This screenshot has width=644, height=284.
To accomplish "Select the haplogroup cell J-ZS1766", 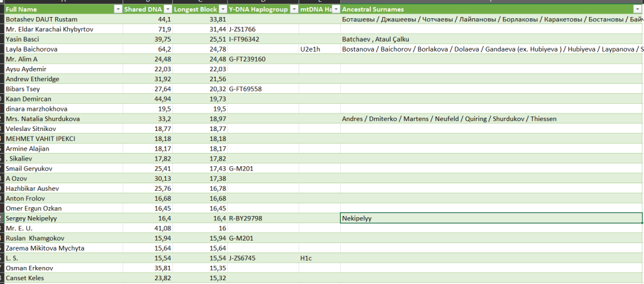I will tap(262, 30).
